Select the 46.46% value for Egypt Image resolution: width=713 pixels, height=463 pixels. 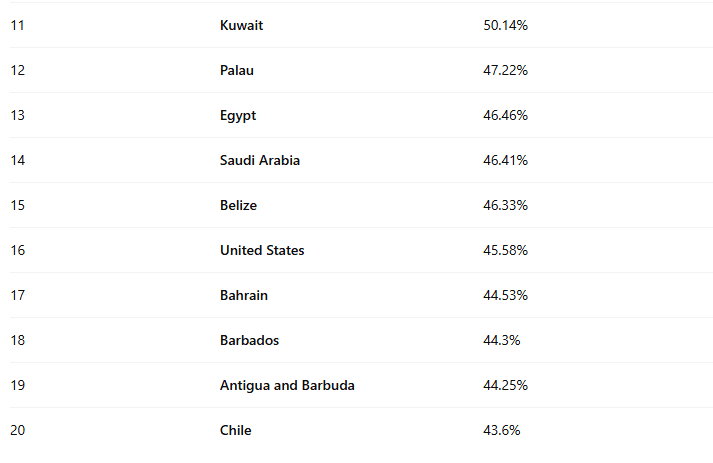(505, 115)
